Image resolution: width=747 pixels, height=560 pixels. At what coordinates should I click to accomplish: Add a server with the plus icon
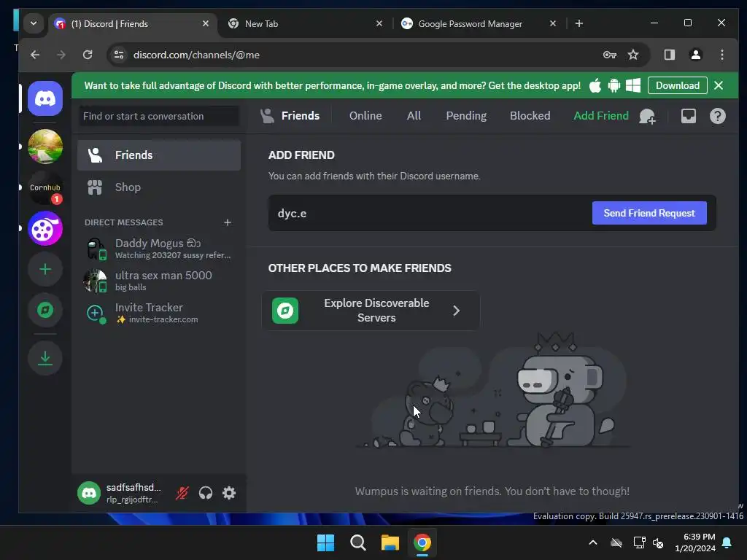tap(45, 270)
